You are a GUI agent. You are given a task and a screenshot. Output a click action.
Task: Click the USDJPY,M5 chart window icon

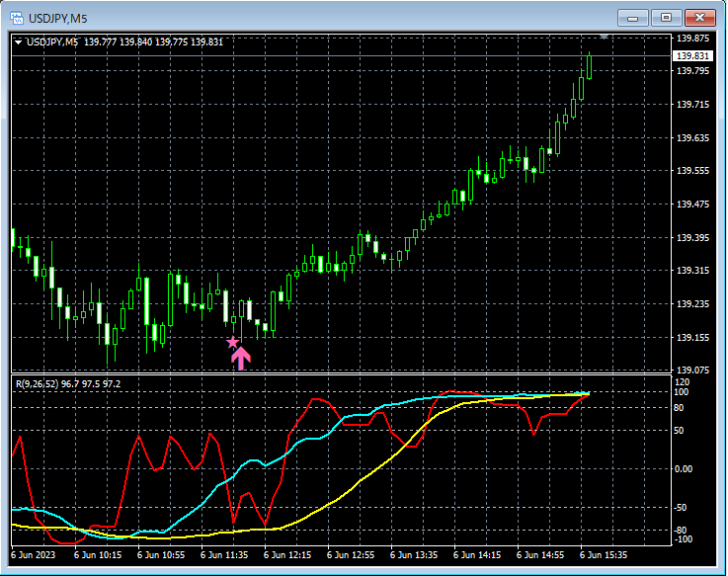click(17, 18)
